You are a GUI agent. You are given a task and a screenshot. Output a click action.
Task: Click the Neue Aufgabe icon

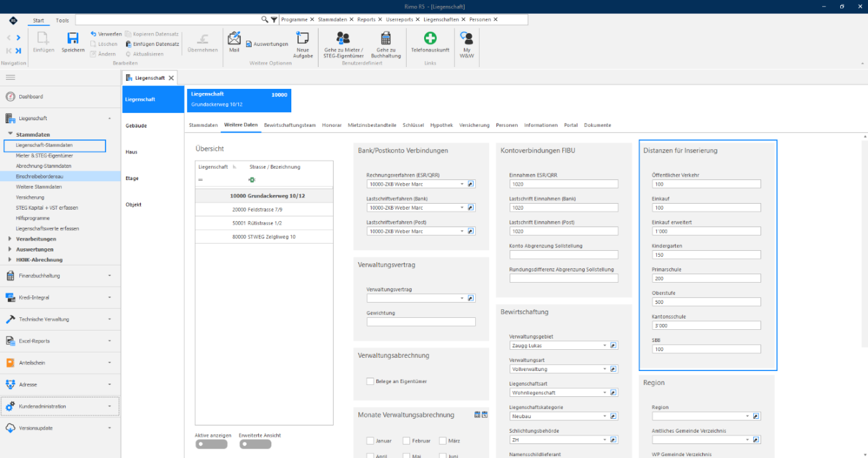pyautogui.click(x=303, y=38)
